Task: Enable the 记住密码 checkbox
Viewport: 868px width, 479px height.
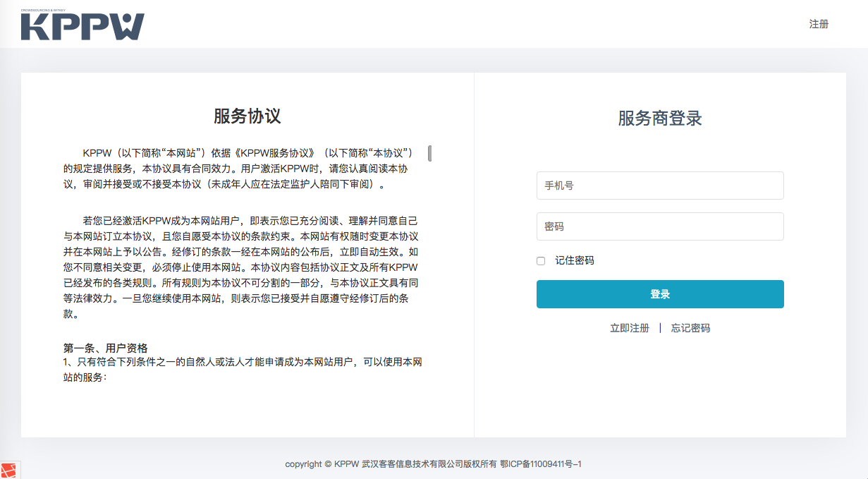Action: tap(541, 261)
